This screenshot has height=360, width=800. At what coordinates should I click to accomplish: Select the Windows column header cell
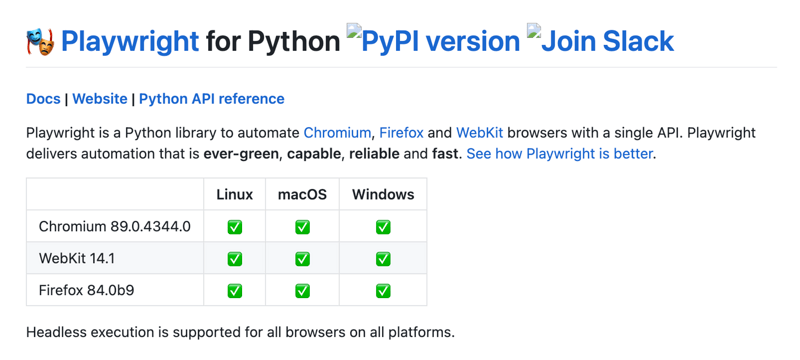coord(383,194)
